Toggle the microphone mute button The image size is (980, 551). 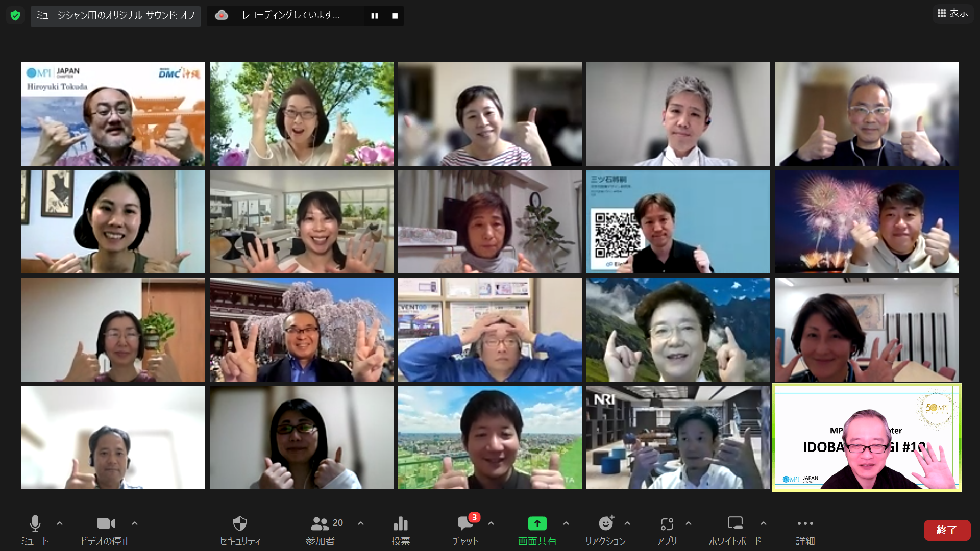[35, 524]
